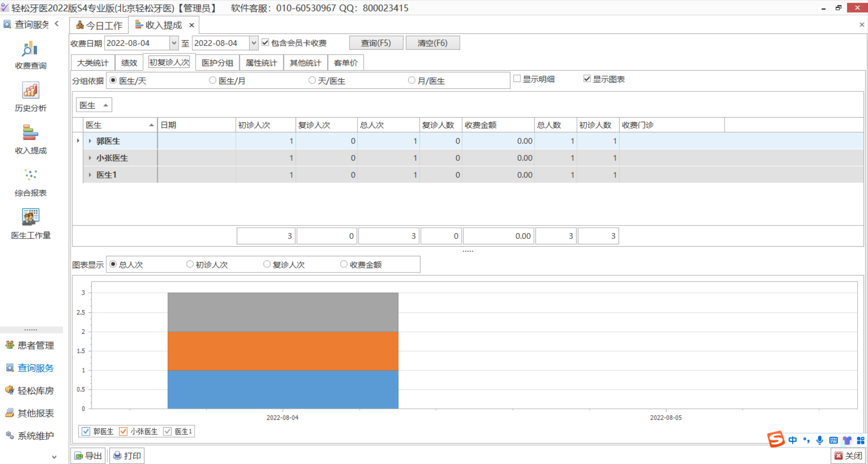Select 收费金额 chart display radio
This screenshot has height=464, width=868.
(x=343, y=264)
